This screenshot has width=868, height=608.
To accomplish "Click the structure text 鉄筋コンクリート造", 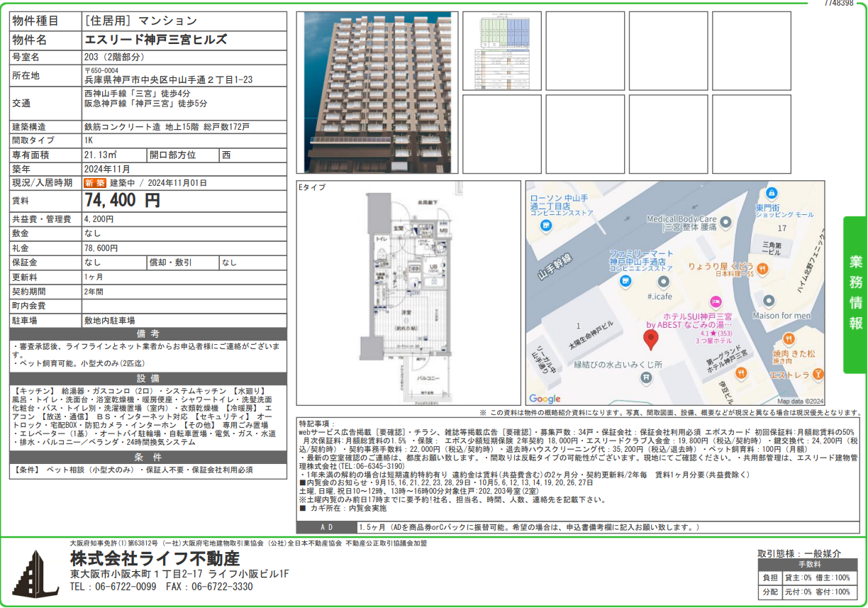I will coord(122,127).
